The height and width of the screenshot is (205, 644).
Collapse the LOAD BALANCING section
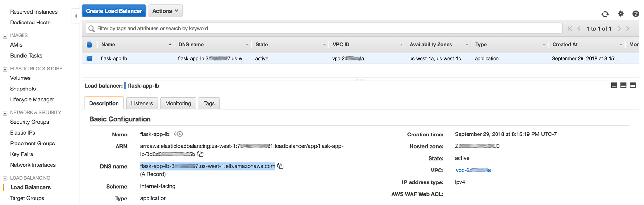coord(5,179)
